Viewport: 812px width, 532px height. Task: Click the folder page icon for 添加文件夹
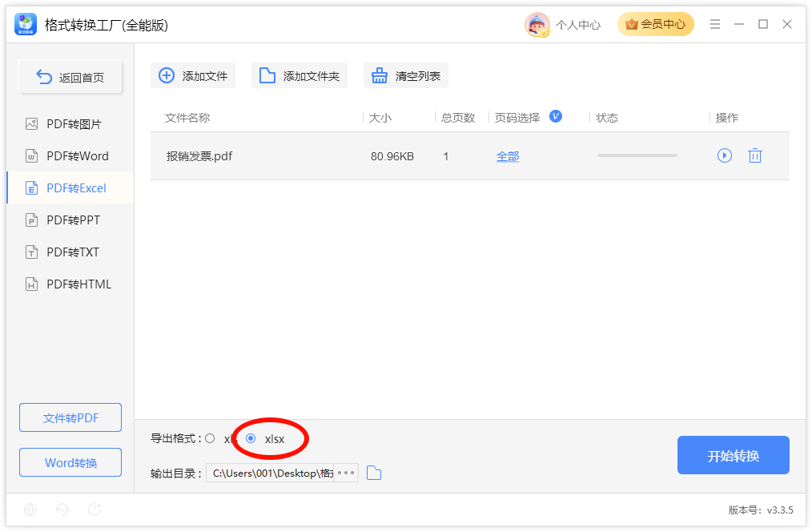click(267, 75)
